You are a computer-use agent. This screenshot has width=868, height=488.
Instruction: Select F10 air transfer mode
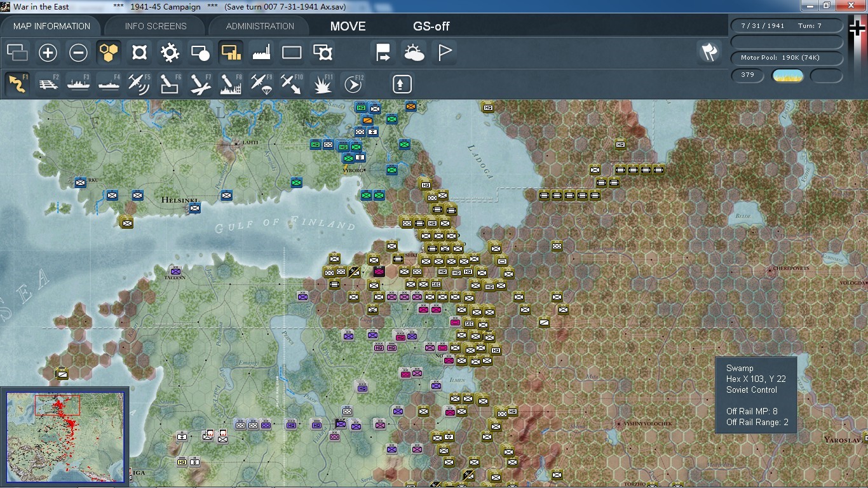pyautogui.click(x=292, y=84)
